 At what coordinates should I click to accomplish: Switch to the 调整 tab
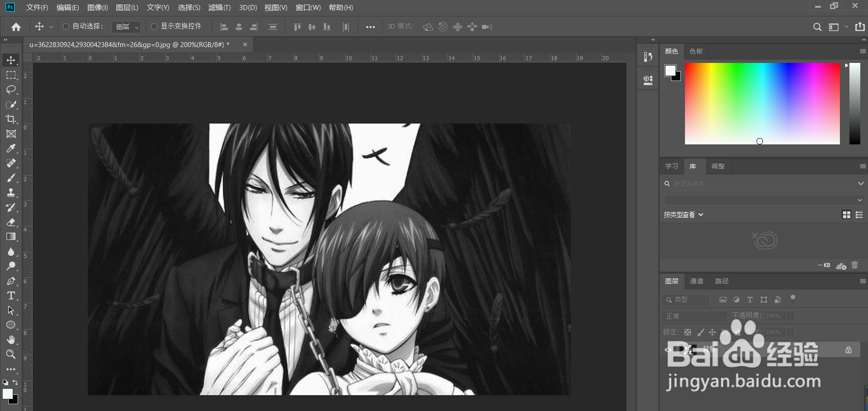coord(718,166)
